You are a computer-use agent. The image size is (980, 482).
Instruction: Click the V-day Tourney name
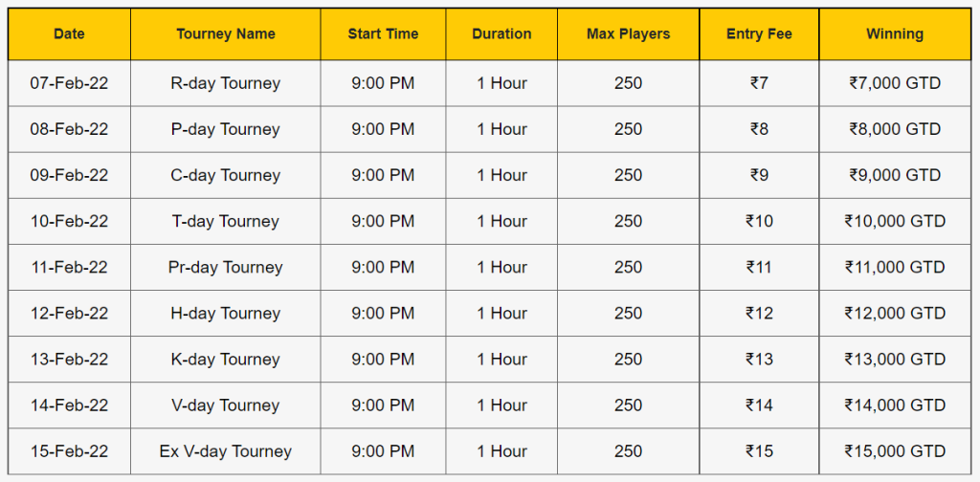pos(226,405)
